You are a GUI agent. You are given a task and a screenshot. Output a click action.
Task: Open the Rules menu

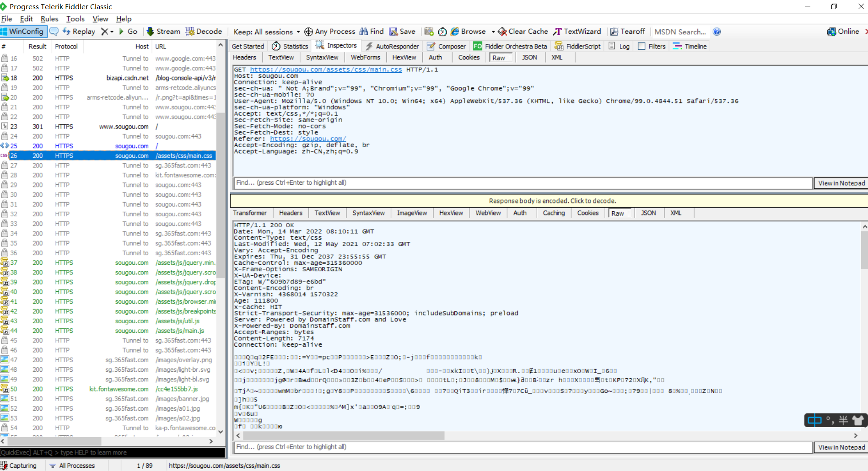[x=49, y=19]
